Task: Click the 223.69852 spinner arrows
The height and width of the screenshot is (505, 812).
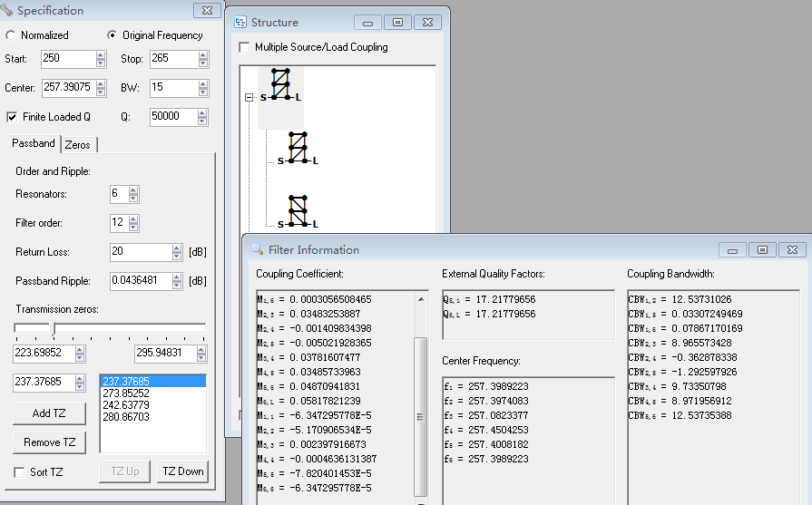Action: (80, 354)
